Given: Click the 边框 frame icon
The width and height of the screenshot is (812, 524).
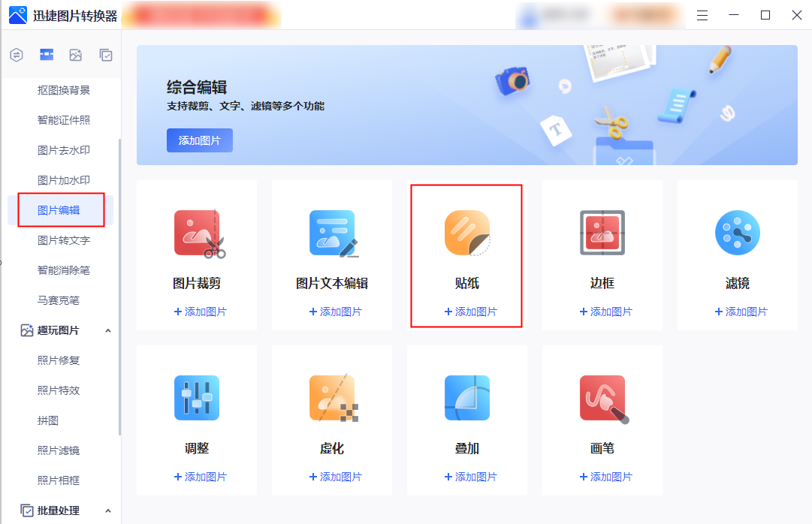Looking at the screenshot, I should (602, 233).
